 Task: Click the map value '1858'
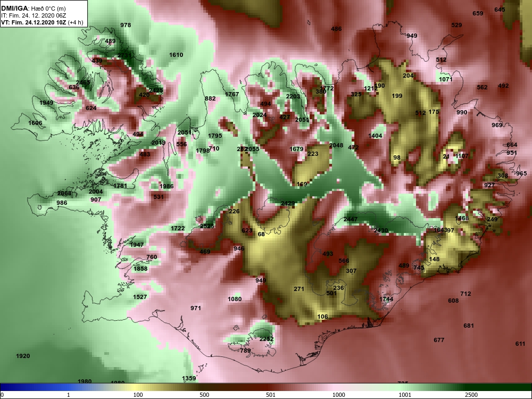[x=140, y=269]
